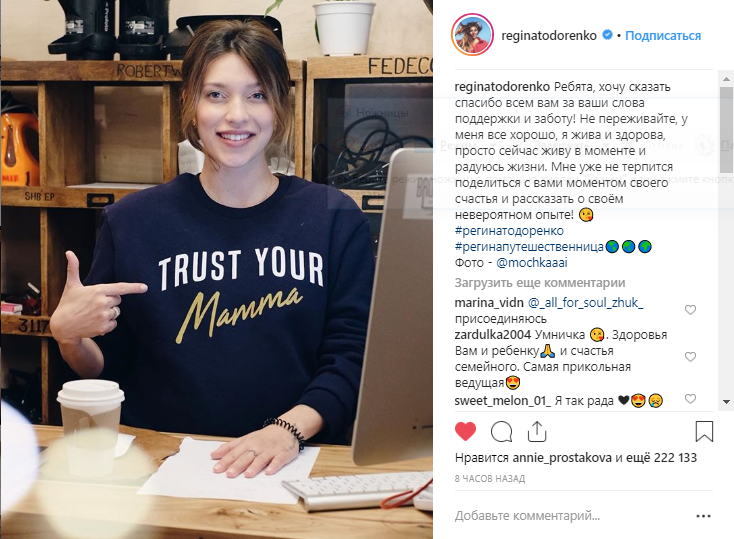Like the marina_vidn comment
Image resolution: width=734 pixels, height=539 pixels.
[x=690, y=310]
